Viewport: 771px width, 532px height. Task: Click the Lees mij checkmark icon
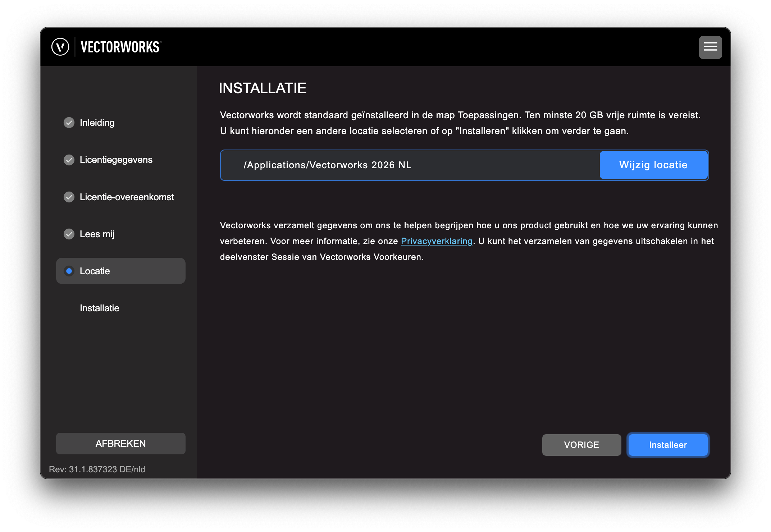point(69,234)
